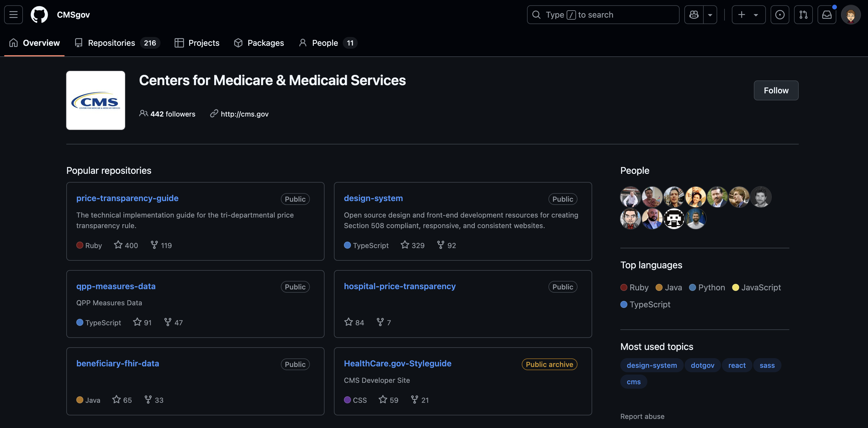View 92 forks of design-system
The height and width of the screenshot is (428, 868).
click(x=446, y=245)
